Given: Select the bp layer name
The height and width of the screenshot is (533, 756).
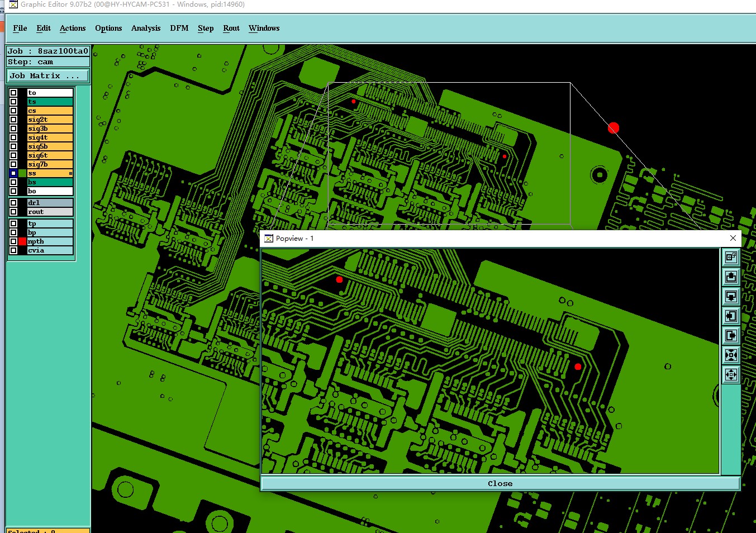Looking at the screenshot, I should click(50, 232).
